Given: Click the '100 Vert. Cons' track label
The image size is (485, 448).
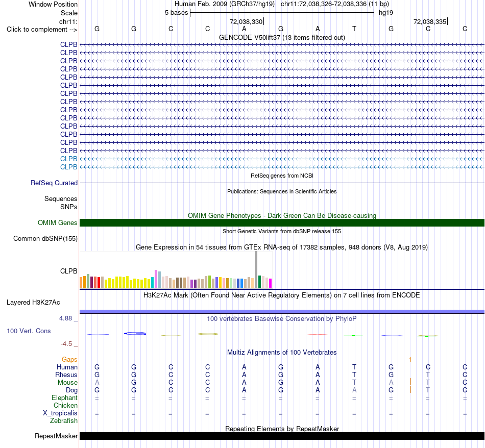Looking at the screenshot, I should [29, 331].
